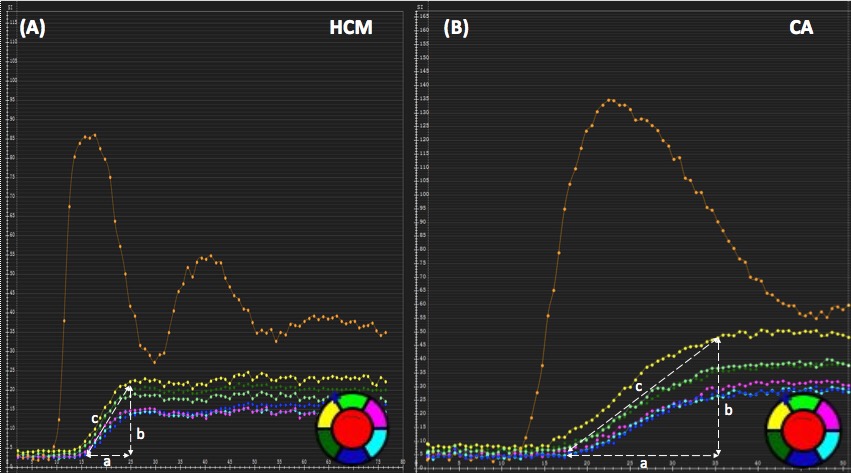Select dark green segment in CA bullseye

775,444
